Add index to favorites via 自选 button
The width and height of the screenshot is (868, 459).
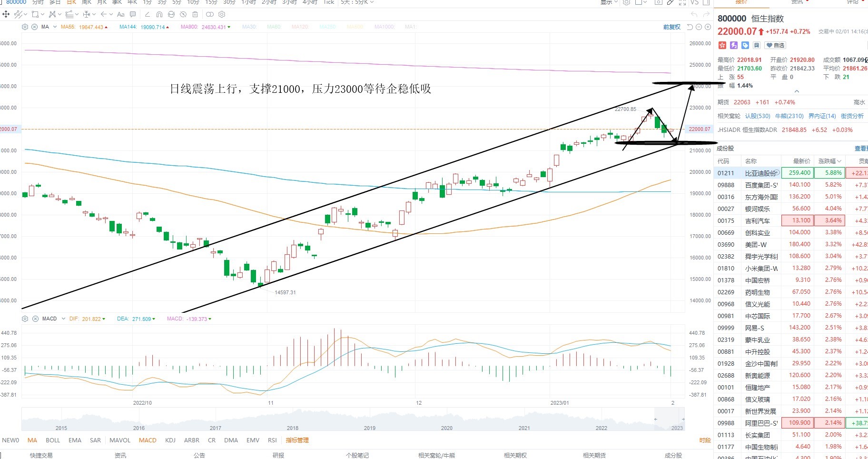(x=775, y=45)
